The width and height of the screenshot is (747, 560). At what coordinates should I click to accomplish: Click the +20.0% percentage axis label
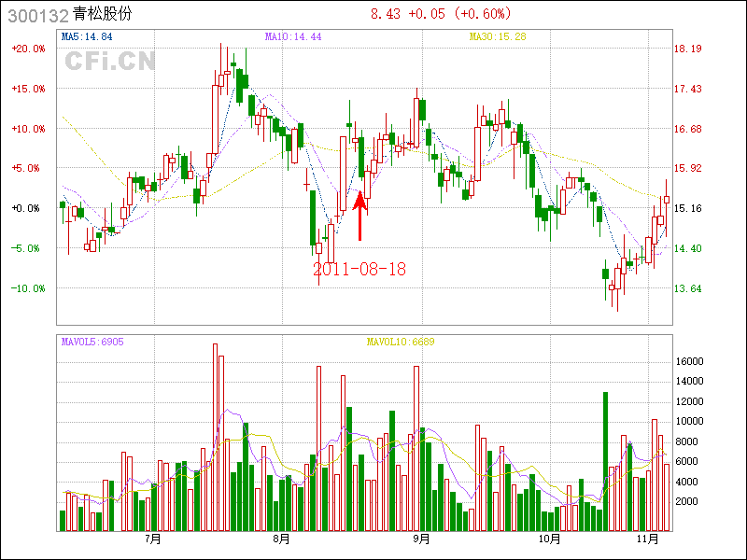pyautogui.click(x=28, y=49)
